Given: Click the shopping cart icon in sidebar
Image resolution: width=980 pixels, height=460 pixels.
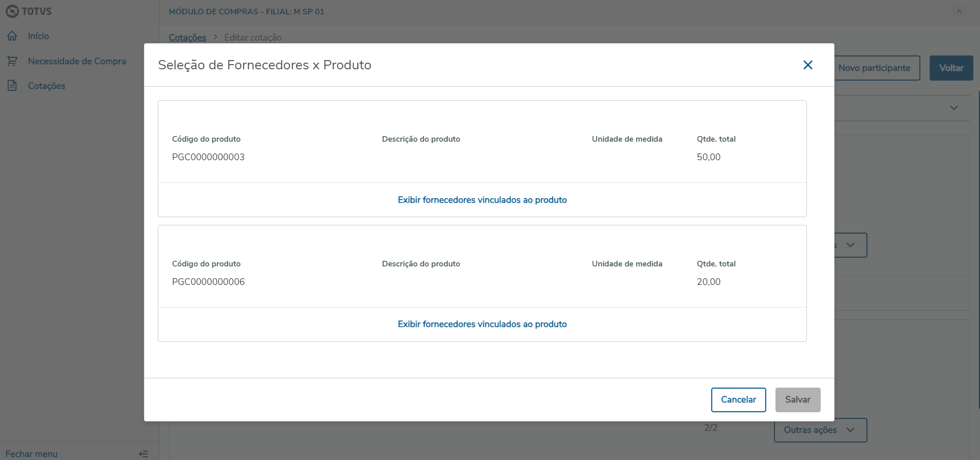Looking at the screenshot, I should coord(12,61).
